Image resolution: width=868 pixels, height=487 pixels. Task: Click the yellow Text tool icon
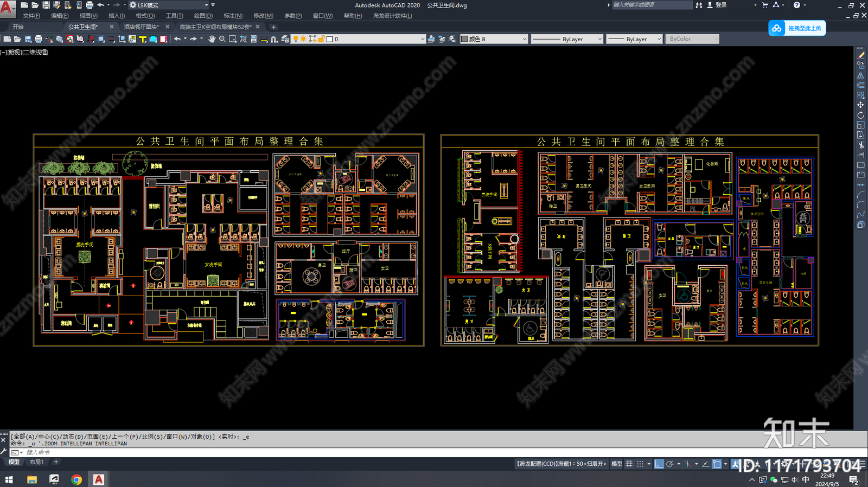(x=143, y=39)
